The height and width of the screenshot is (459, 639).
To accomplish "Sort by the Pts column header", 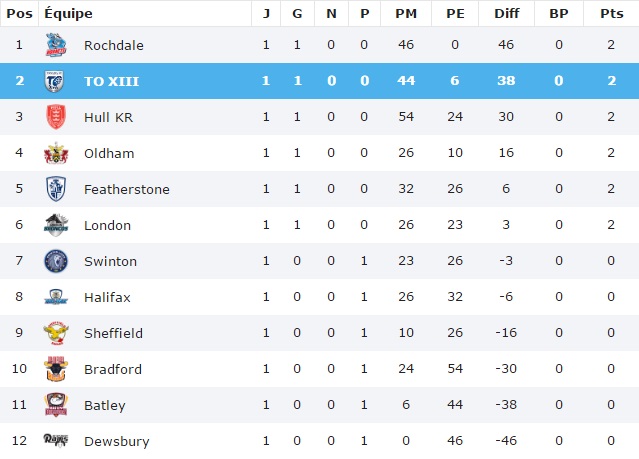I will (x=609, y=13).
